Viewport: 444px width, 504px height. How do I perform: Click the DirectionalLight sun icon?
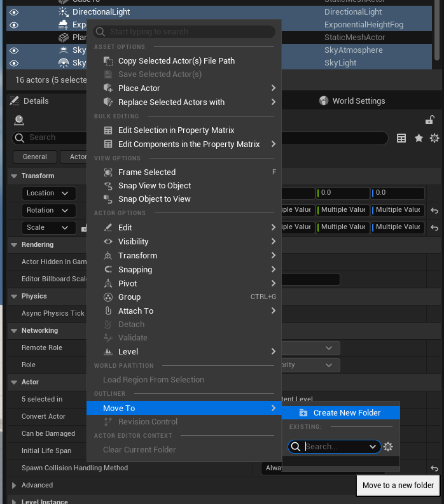click(63, 12)
